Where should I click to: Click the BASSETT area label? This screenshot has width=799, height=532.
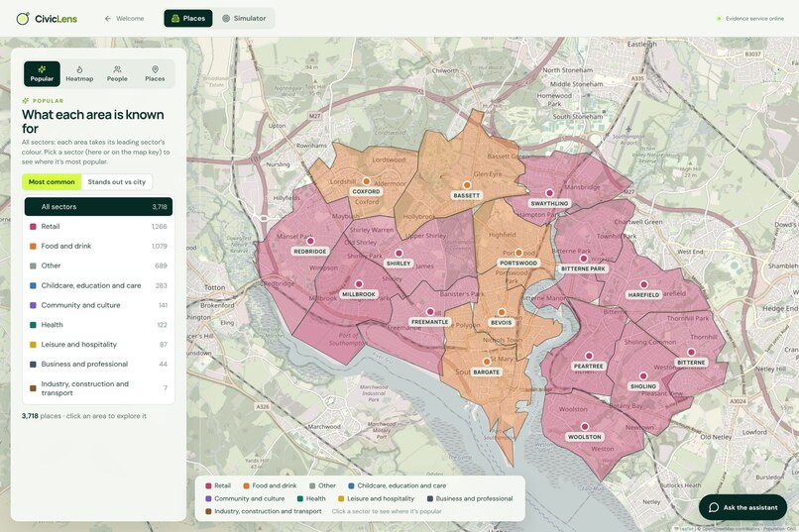(467, 195)
